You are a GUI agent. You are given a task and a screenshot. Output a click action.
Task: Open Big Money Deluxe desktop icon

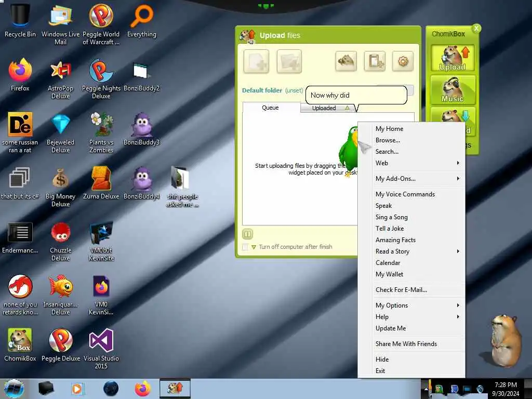coord(60,187)
